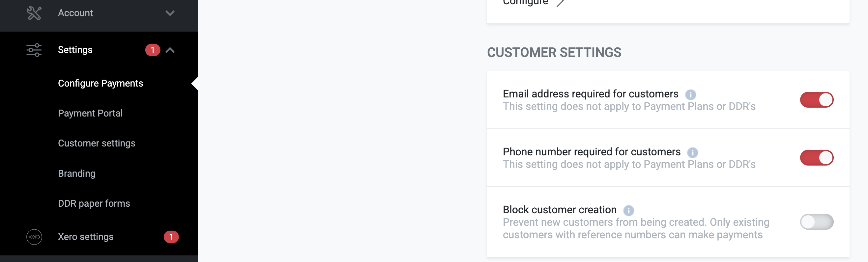
Task: Open the DDR paper forms page
Action: (94, 203)
